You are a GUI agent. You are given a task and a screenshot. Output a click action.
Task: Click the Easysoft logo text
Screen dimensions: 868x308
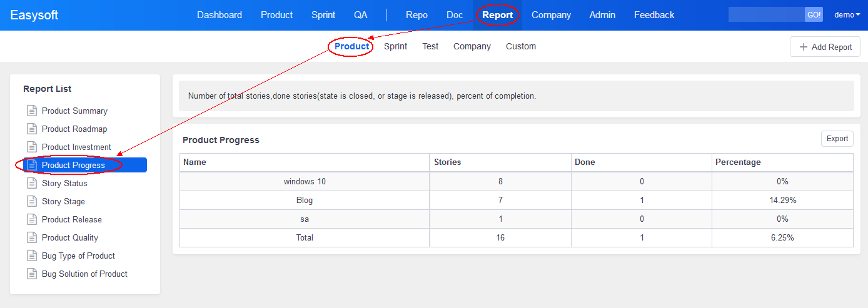pyautogui.click(x=34, y=15)
